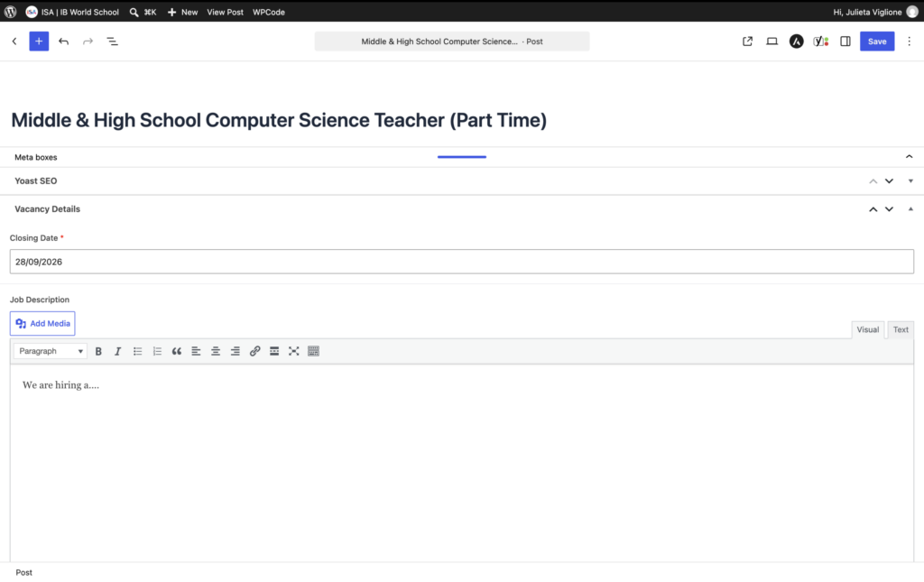Open the Astra settings icon

796,42
